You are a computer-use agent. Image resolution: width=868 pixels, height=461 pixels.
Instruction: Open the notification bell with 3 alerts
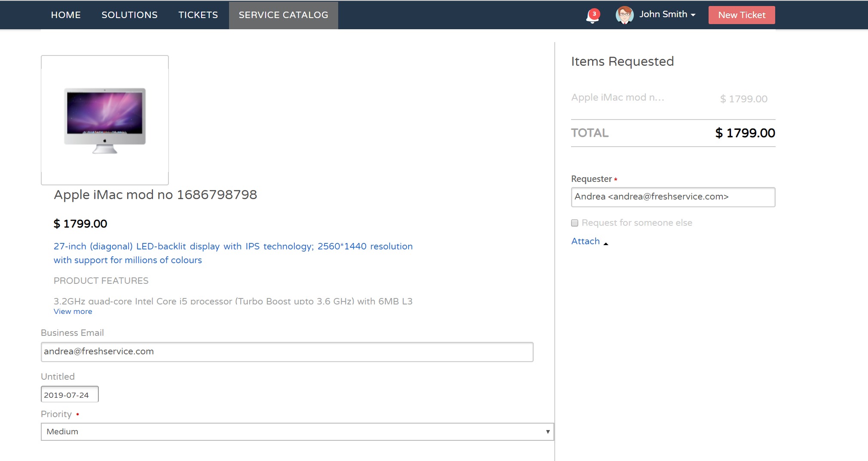[593, 15]
